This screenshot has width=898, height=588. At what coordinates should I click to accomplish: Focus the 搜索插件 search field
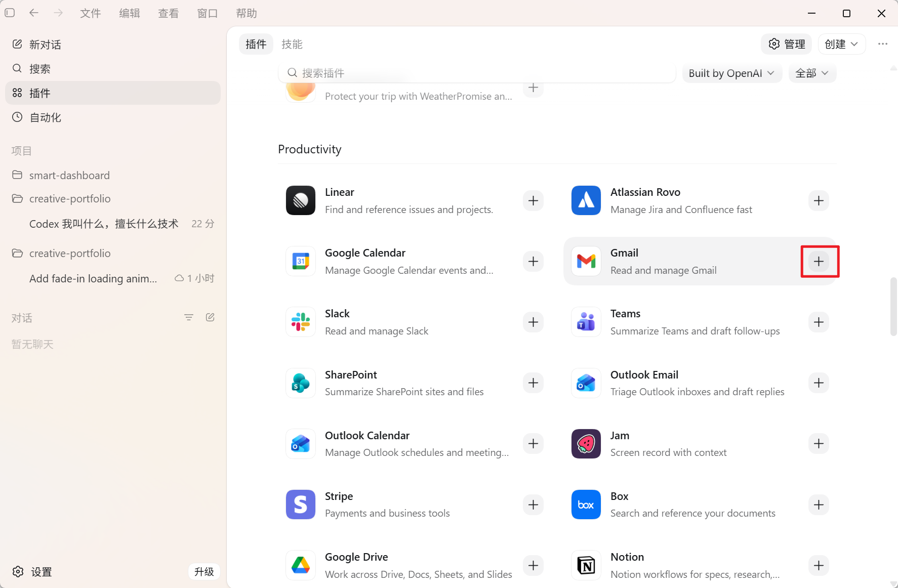coord(476,73)
